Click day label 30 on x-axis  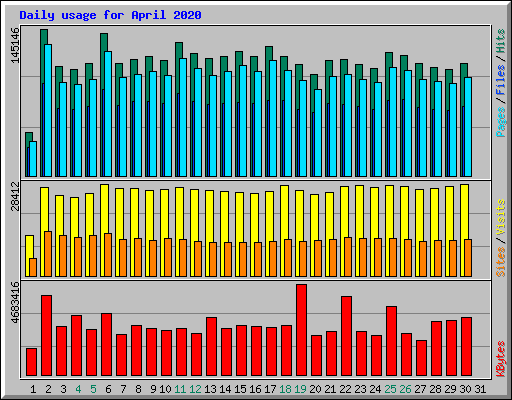[x=465, y=389]
